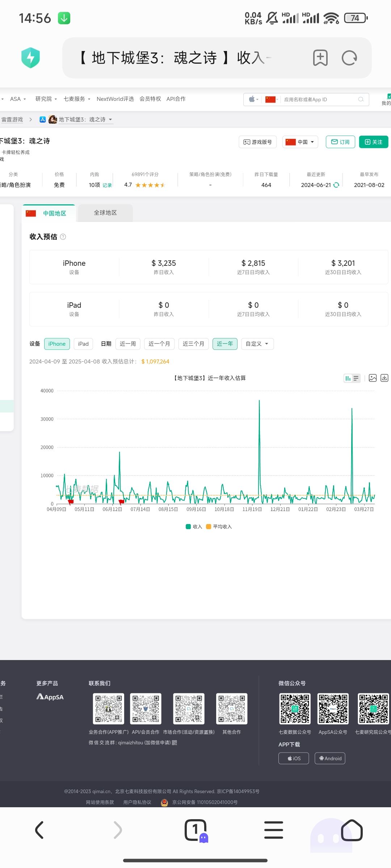Image resolution: width=391 pixels, height=868 pixels.
Task: Open the 七麦数据公众号 QR code
Action: 295,709
